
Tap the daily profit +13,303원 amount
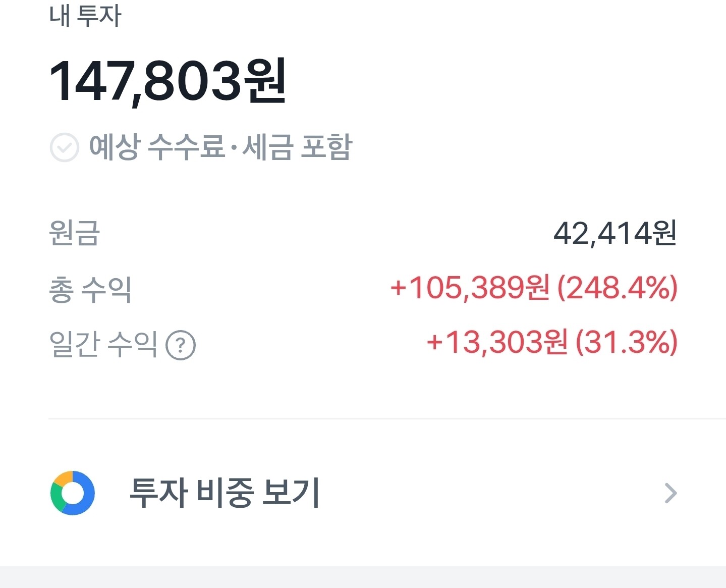tap(497, 343)
